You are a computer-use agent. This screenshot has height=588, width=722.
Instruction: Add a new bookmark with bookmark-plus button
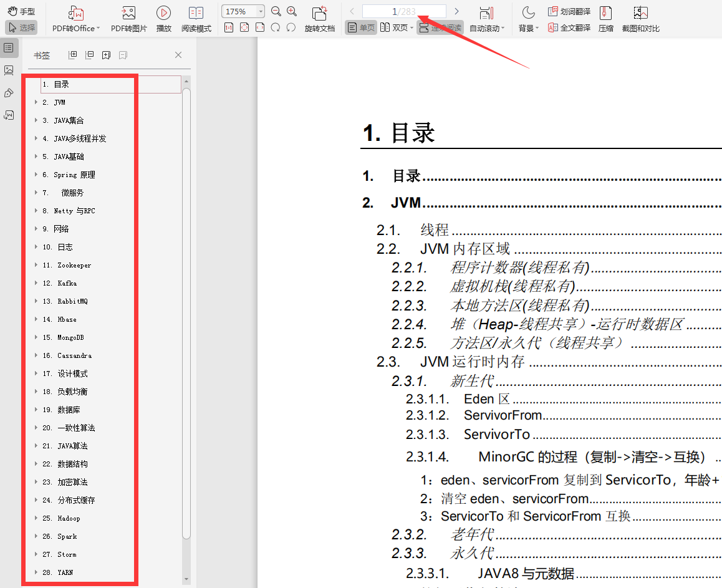click(106, 55)
